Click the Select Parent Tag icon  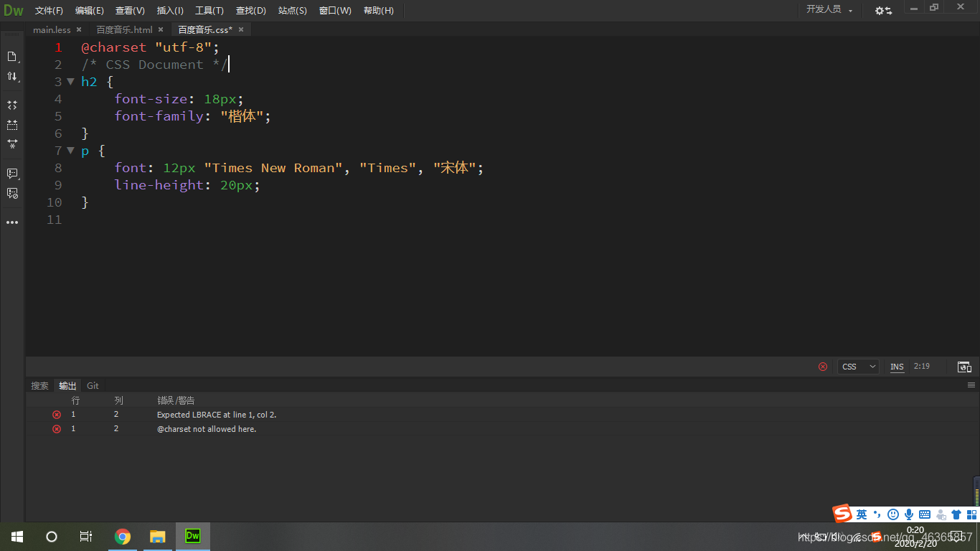click(11, 125)
